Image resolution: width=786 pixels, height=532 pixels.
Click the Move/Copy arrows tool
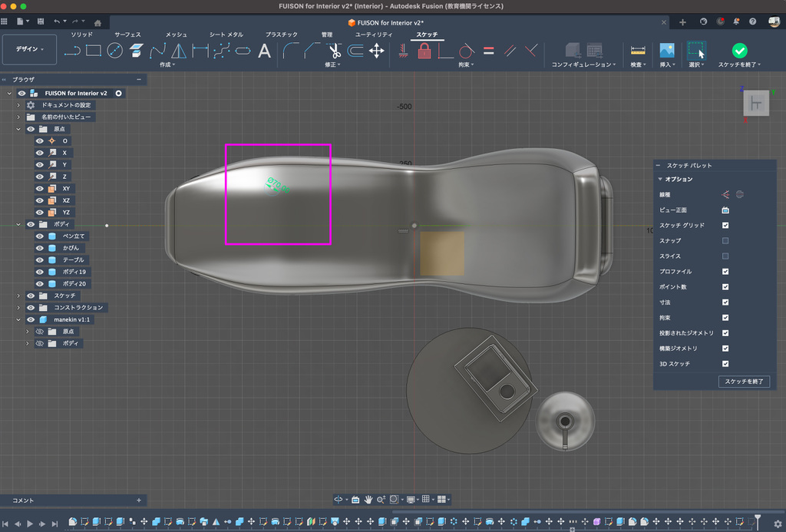(376, 51)
